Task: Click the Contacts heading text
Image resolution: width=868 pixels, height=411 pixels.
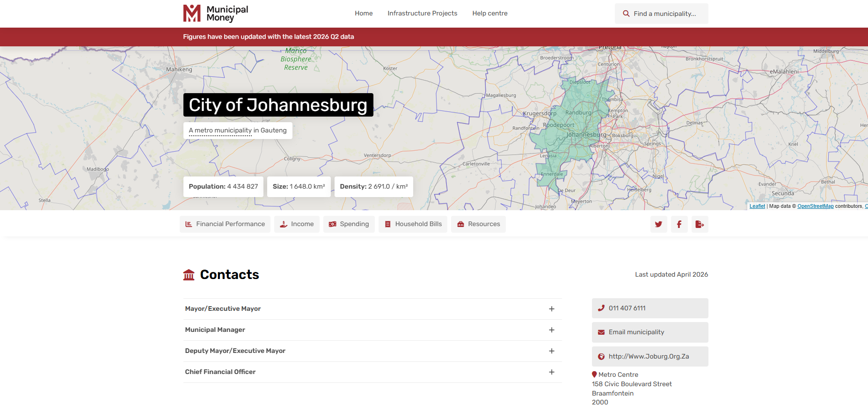Action: [229, 275]
